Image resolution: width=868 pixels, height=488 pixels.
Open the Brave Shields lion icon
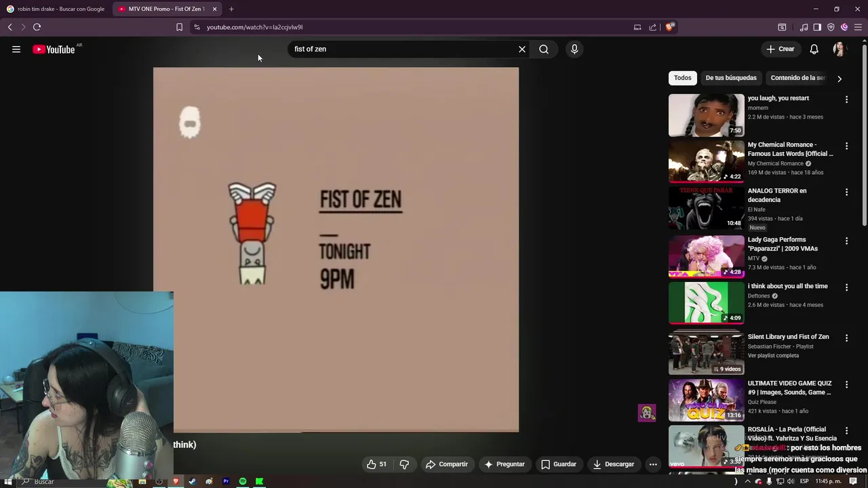669,27
